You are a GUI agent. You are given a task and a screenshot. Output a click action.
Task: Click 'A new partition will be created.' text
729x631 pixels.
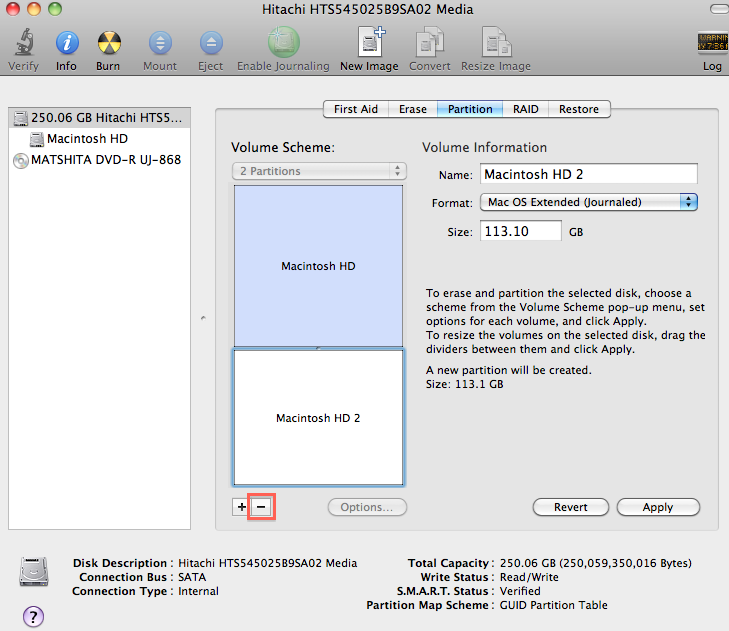(509, 370)
